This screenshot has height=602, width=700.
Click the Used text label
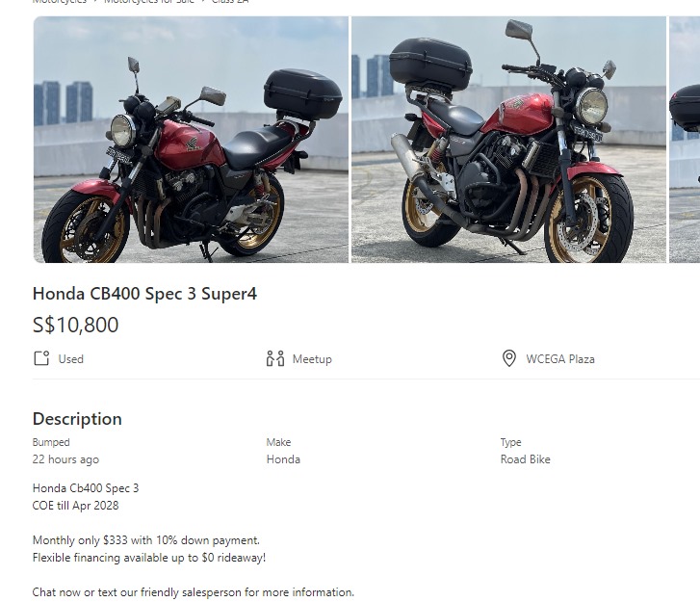tap(70, 359)
